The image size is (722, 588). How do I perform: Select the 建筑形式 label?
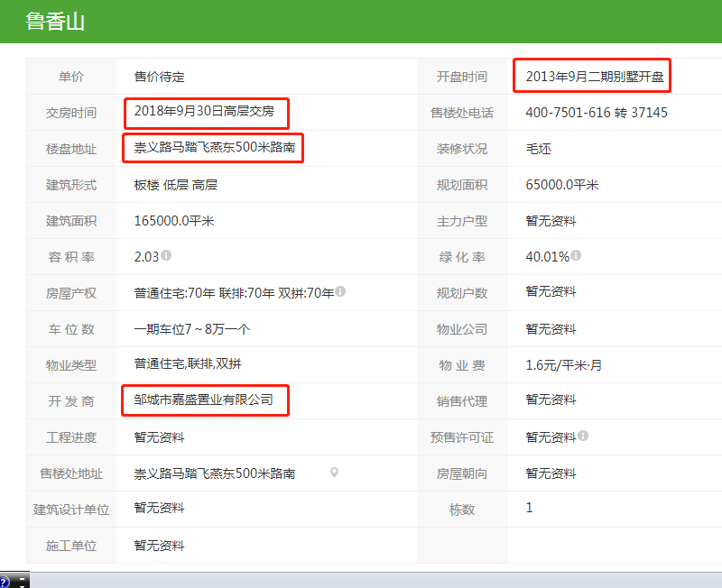tap(71, 185)
